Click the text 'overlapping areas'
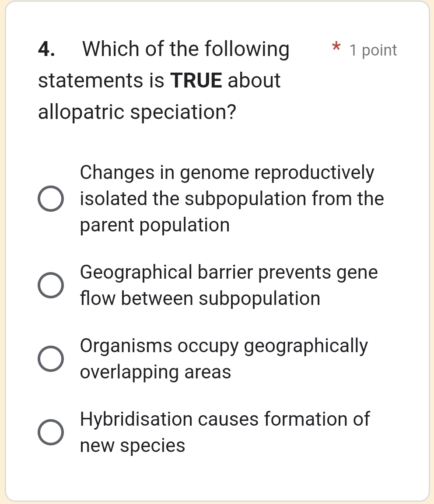The height and width of the screenshot is (504, 434). coord(155,372)
